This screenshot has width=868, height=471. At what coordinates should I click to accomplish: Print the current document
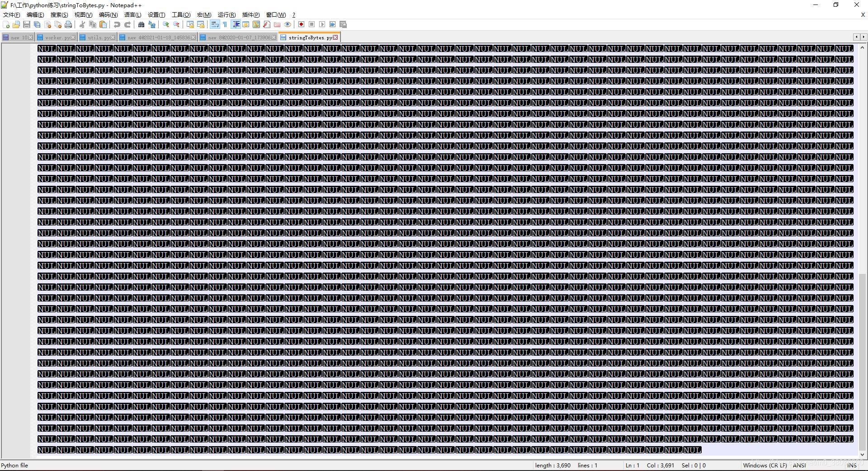tap(68, 24)
